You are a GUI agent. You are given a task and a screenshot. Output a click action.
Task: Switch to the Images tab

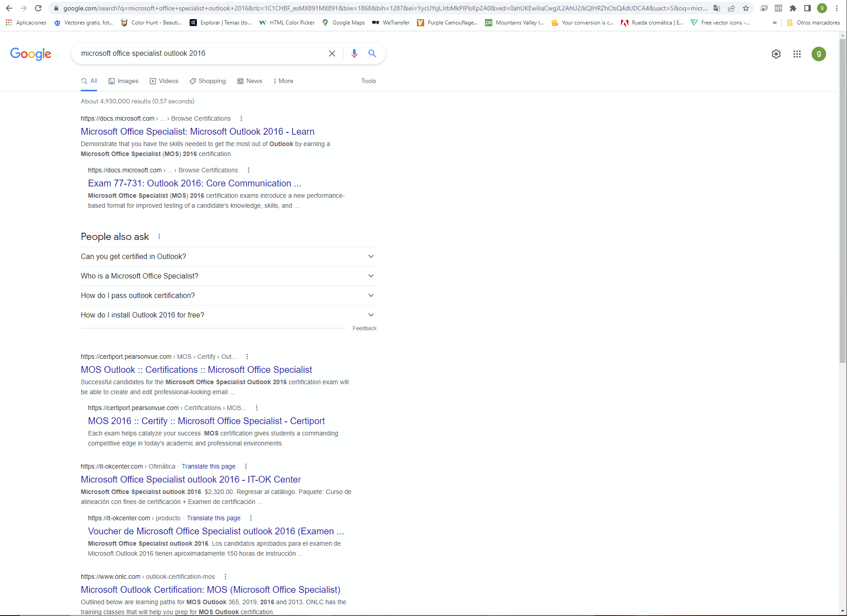pyautogui.click(x=123, y=81)
